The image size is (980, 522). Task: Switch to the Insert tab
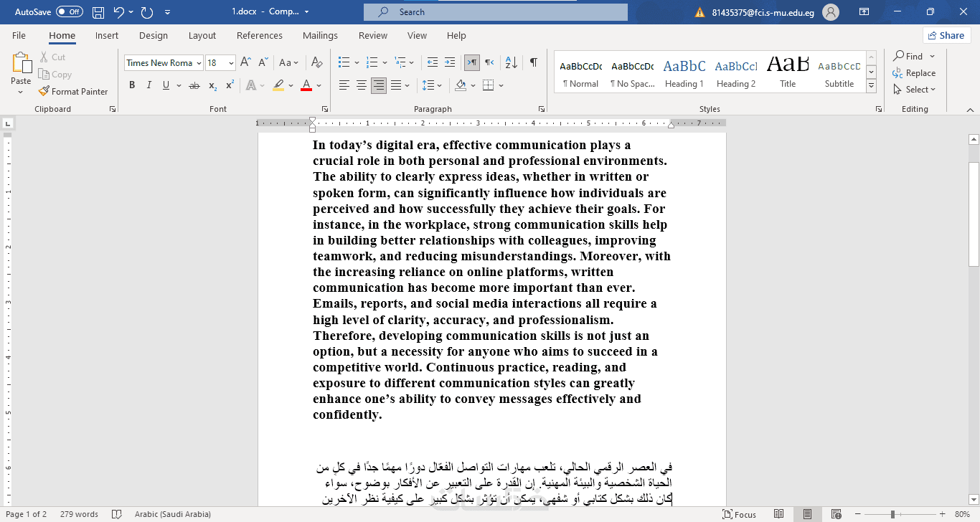pos(107,35)
